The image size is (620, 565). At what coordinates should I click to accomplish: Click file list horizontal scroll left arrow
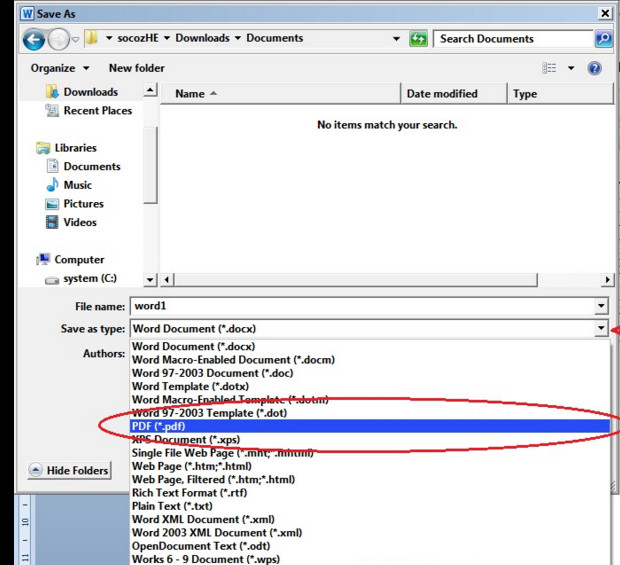[x=167, y=280]
